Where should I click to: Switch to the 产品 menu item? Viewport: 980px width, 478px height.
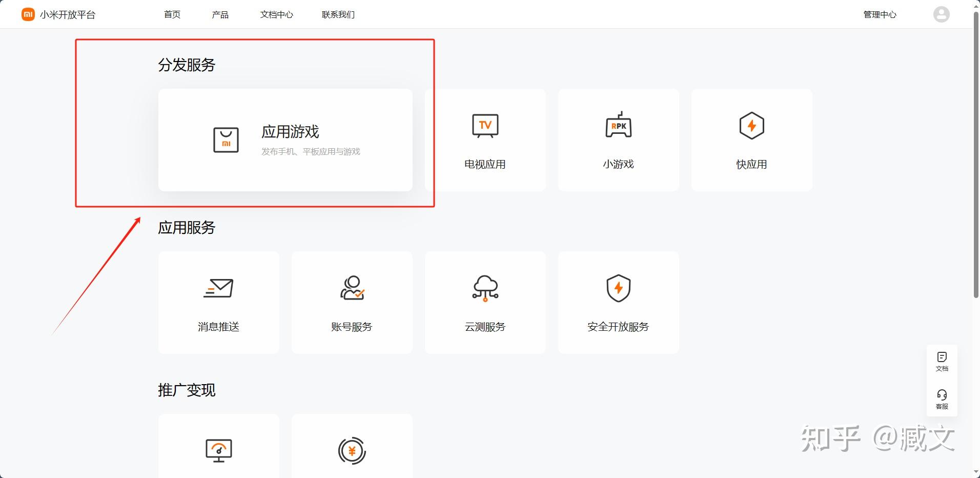click(220, 14)
